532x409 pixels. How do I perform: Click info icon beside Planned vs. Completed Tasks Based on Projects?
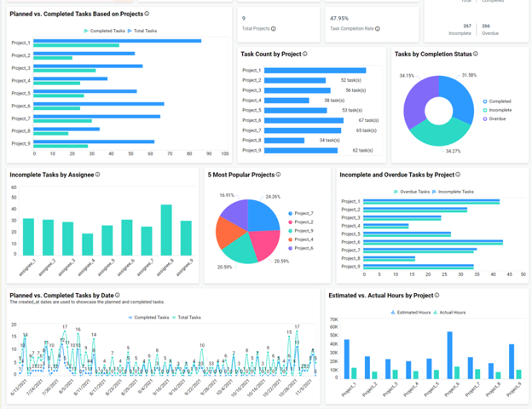[147, 14]
